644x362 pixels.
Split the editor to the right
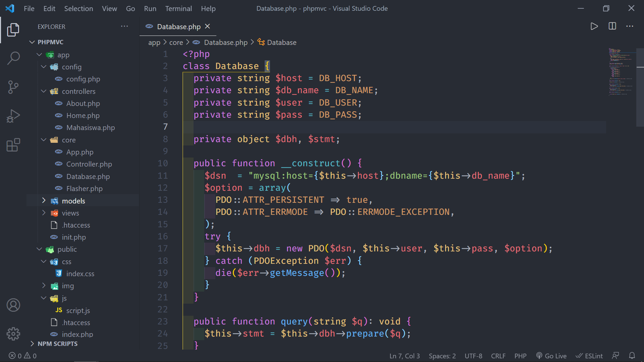click(612, 26)
